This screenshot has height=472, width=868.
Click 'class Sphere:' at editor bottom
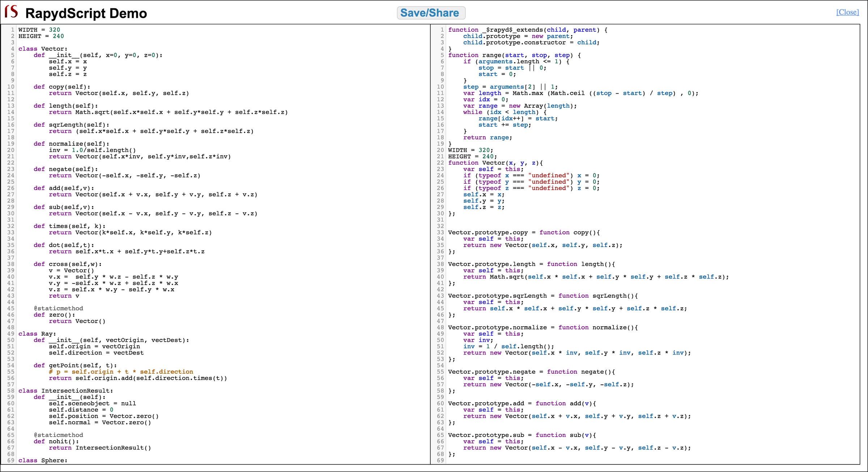43,460
